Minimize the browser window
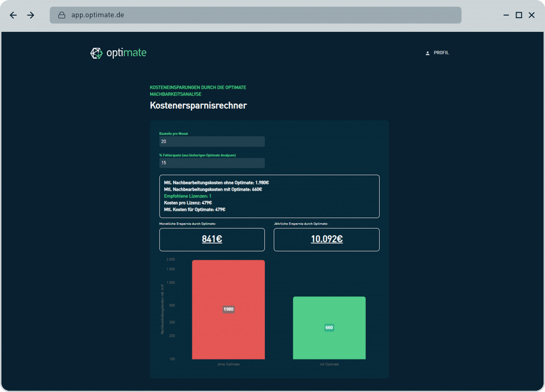Image resolution: width=545 pixels, height=392 pixels. pos(506,15)
